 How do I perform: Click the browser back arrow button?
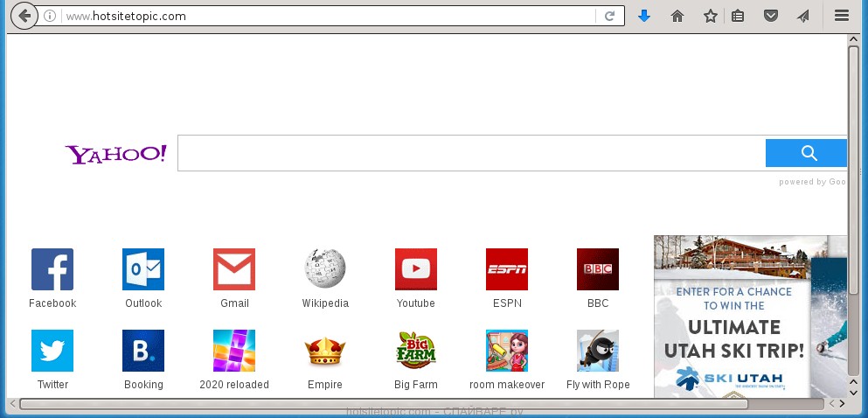25,16
